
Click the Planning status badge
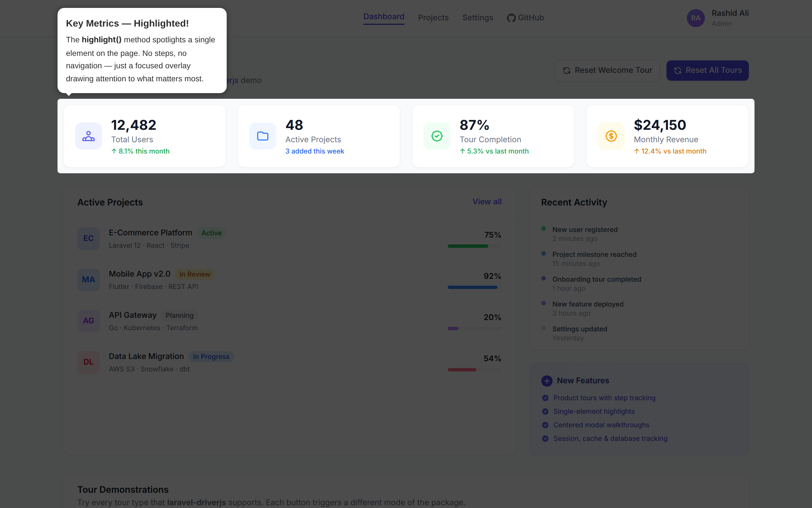tap(180, 316)
